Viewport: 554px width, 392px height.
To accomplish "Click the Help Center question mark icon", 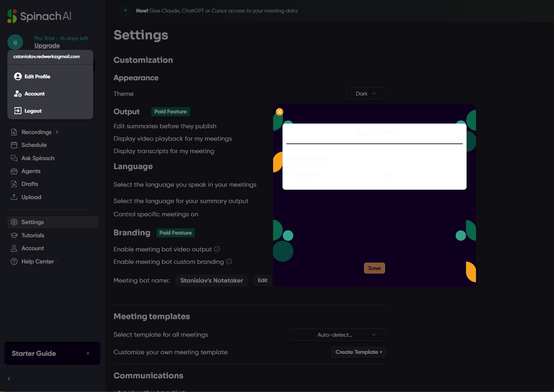I will point(14,261).
